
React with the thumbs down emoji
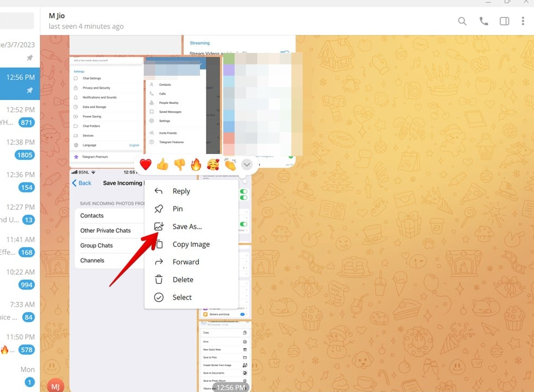click(179, 164)
